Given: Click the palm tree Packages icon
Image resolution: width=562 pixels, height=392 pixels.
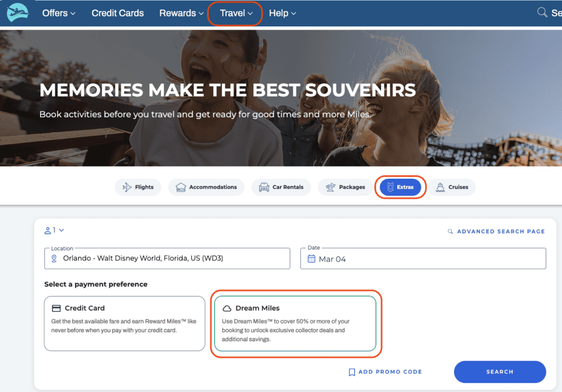Looking at the screenshot, I should point(330,188).
